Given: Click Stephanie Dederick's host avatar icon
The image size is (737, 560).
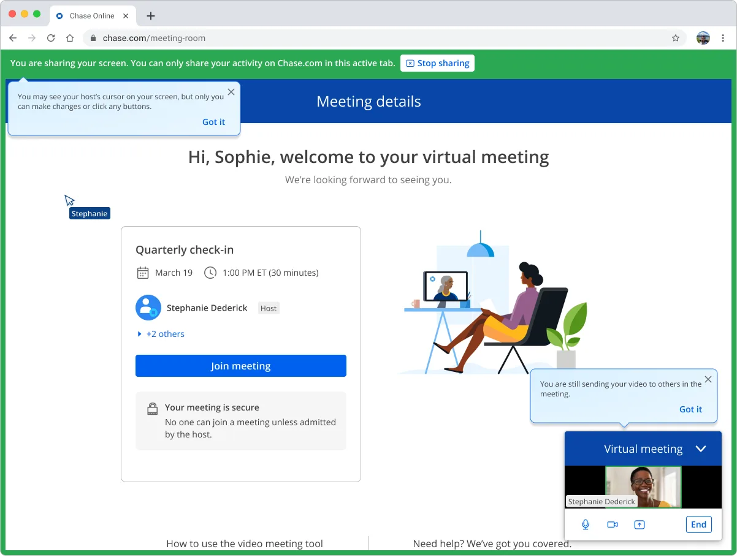Looking at the screenshot, I should (148, 308).
